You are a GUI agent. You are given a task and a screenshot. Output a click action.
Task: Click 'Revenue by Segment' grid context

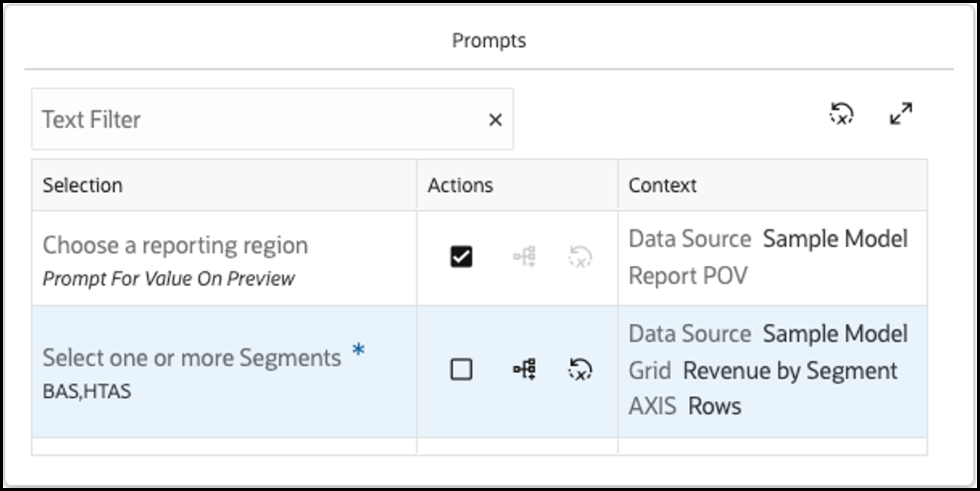point(790,371)
